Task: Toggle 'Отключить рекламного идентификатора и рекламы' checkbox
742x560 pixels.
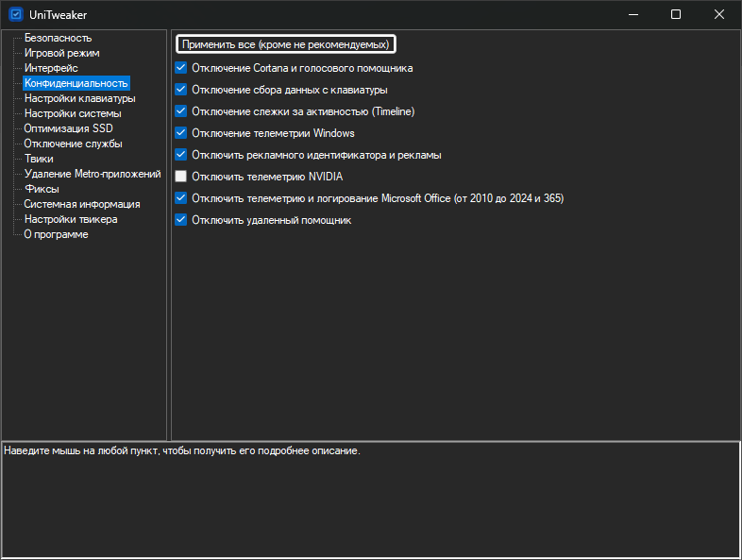Action: [x=181, y=155]
